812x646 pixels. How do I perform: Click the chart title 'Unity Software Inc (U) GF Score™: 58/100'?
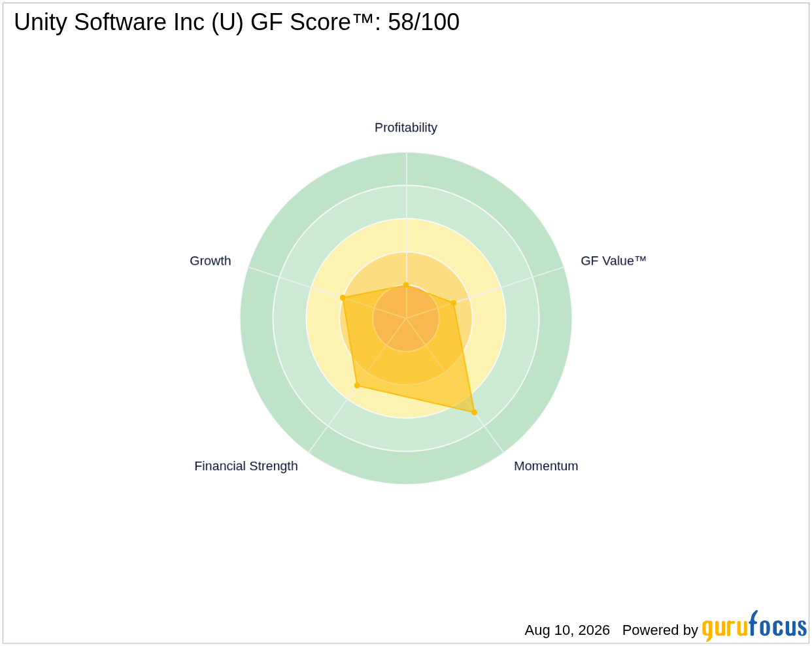[x=237, y=22]
